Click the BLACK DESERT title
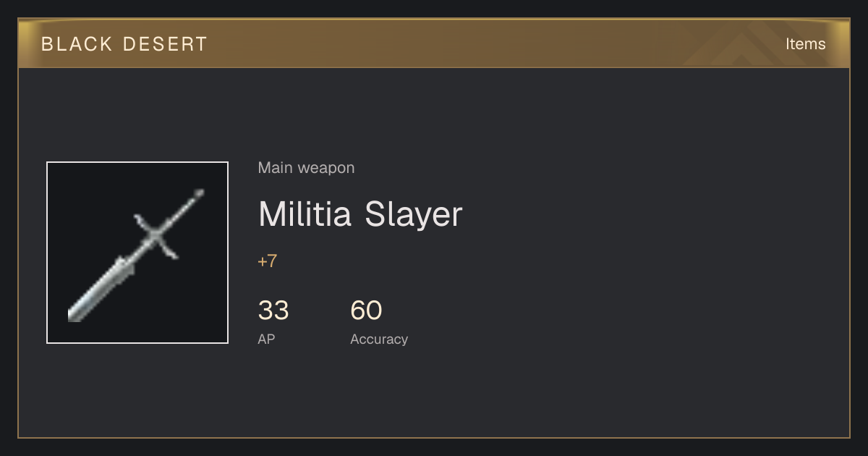The width and height of the screenshot is (868, 456). [124, 44]
